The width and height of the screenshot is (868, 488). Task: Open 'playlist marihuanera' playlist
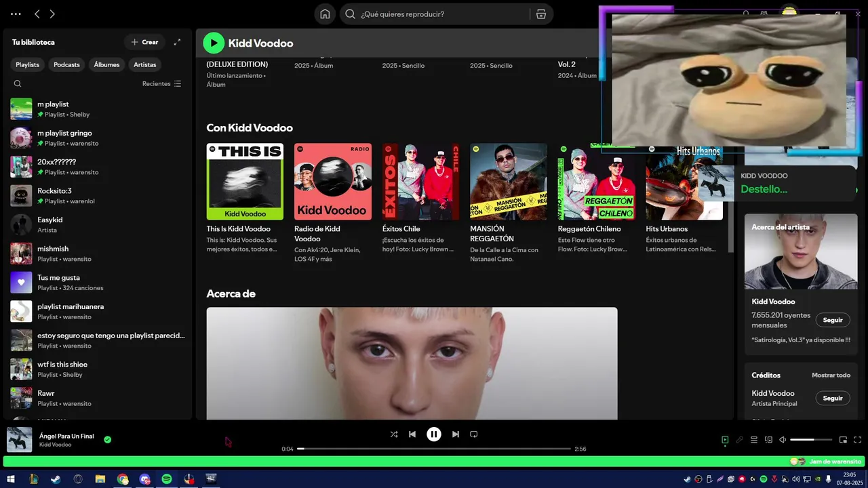pyautogui.click(x=98, y=311)
